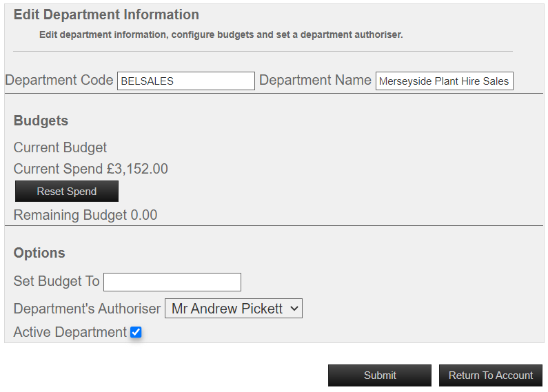Image resolution: width=548 pixels, height=392 pixels.
Task: Click the Department Code label
Action: 59,80
